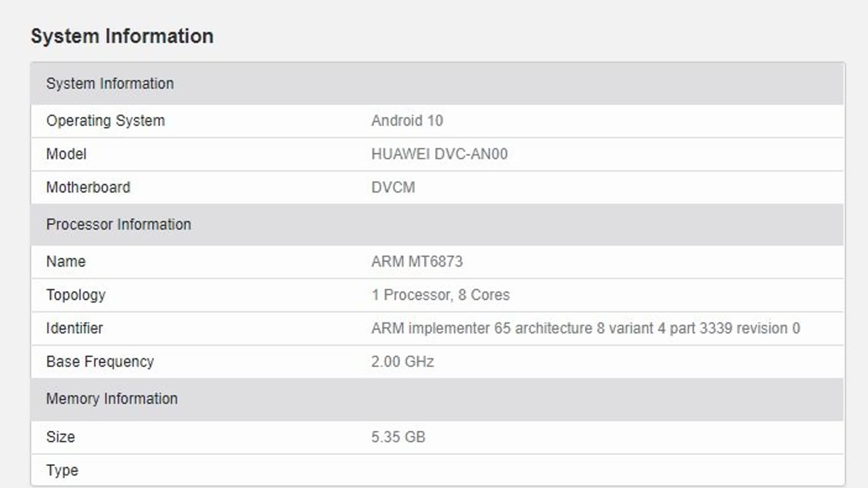The image size is (868, 488).
Task: Click the System Information page heading
Action: point(122,36)
